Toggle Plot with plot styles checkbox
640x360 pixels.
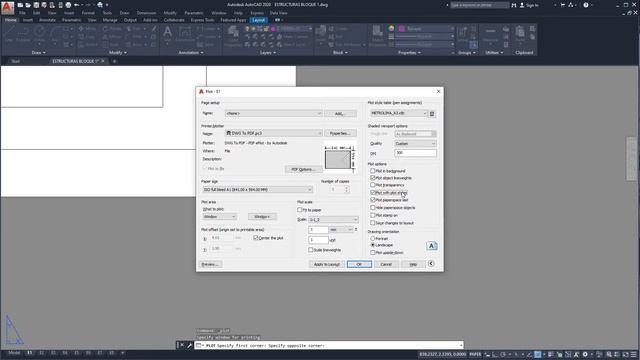(x=373, y=192)
